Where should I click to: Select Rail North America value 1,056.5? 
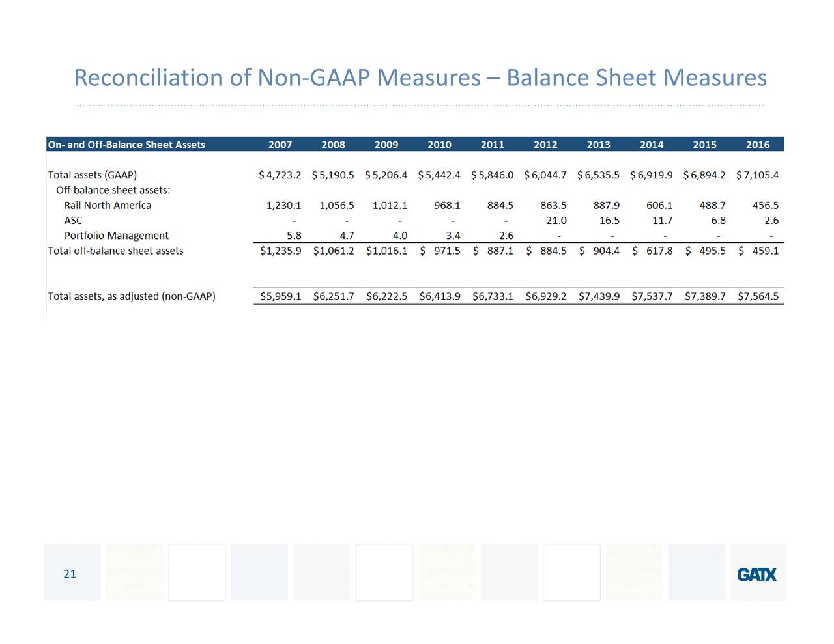337,205
